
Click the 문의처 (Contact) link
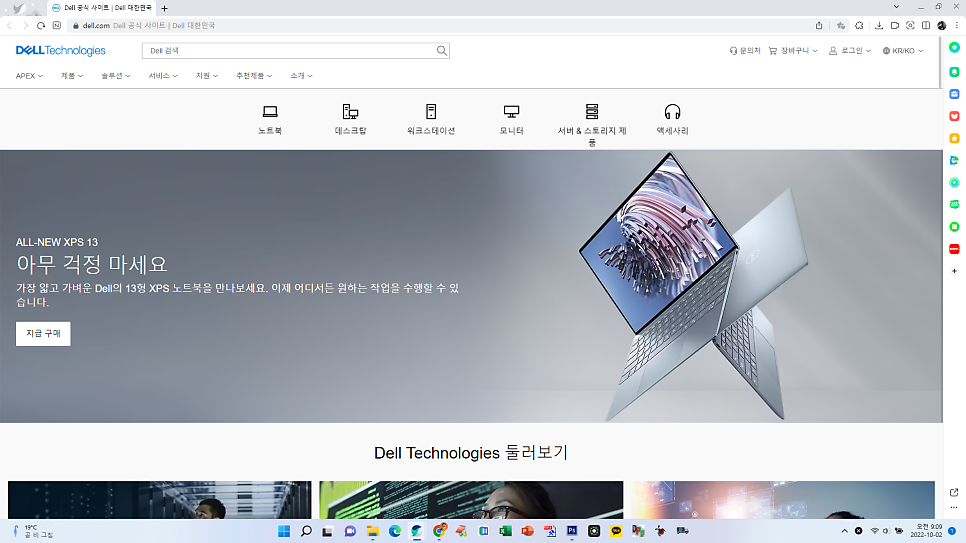[x=745, y=51]
